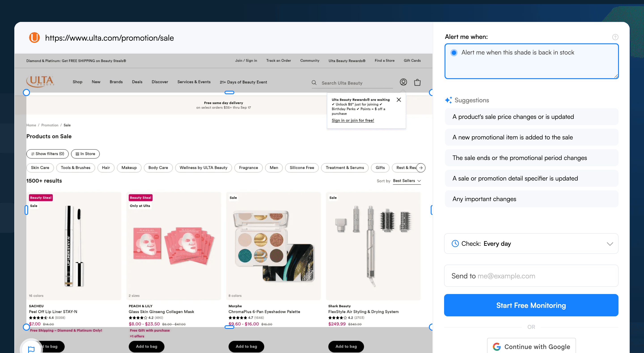Screen dimensions: 644x353
Task: Click Find a Store link
Action: pos(385,61)
